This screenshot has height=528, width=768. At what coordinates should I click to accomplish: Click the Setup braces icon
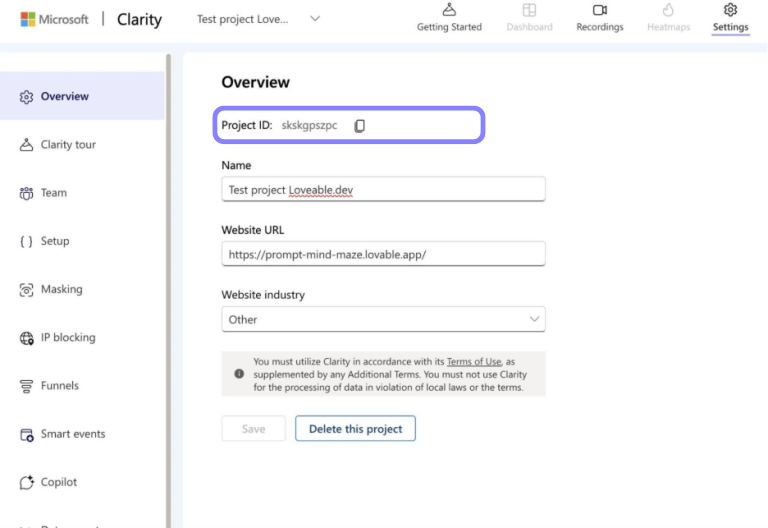26,241
